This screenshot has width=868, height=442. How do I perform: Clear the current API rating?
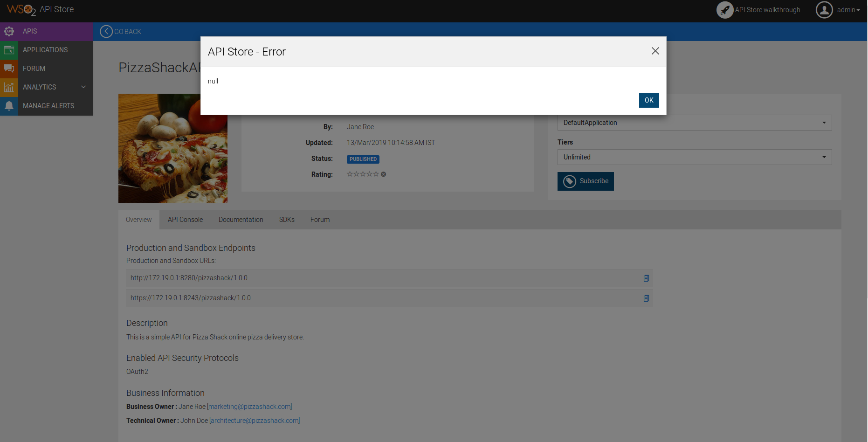point(383,174)
